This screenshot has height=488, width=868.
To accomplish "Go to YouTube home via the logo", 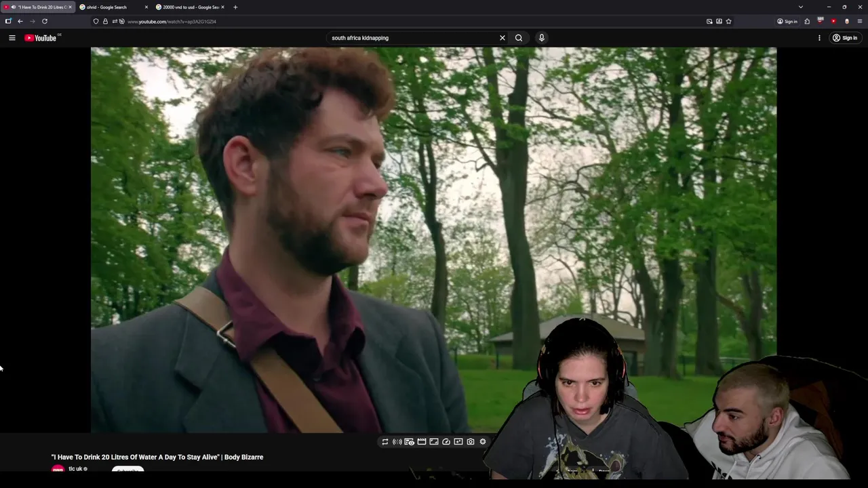I will point(41,38).
